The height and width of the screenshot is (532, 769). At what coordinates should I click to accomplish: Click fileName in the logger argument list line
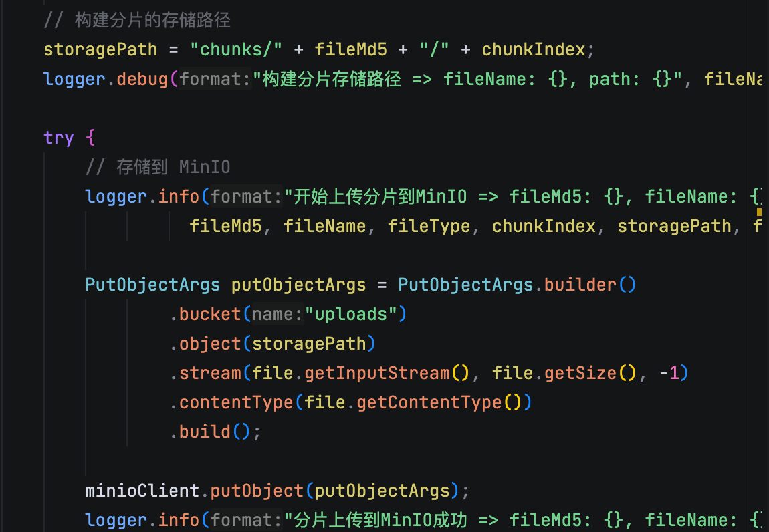coord(325,226)
